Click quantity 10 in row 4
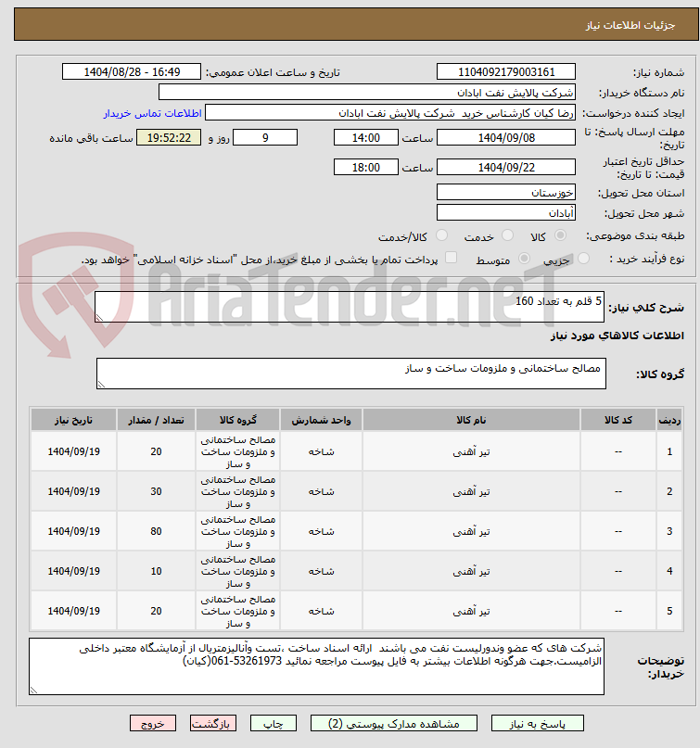This screenshot has width=700, height=748. (x=156, y=572)
